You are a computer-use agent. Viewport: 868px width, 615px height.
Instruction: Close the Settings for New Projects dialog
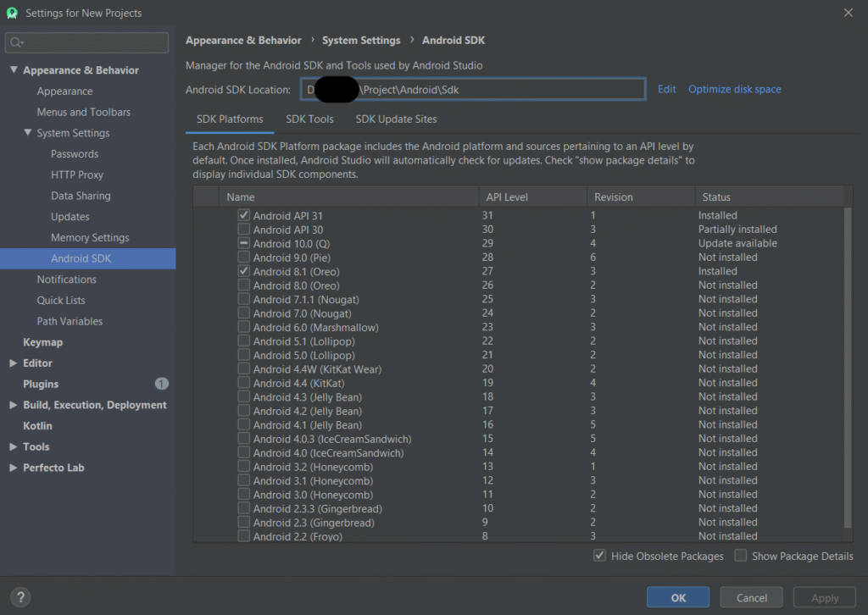pyautogui.click(x=848, y=12)
